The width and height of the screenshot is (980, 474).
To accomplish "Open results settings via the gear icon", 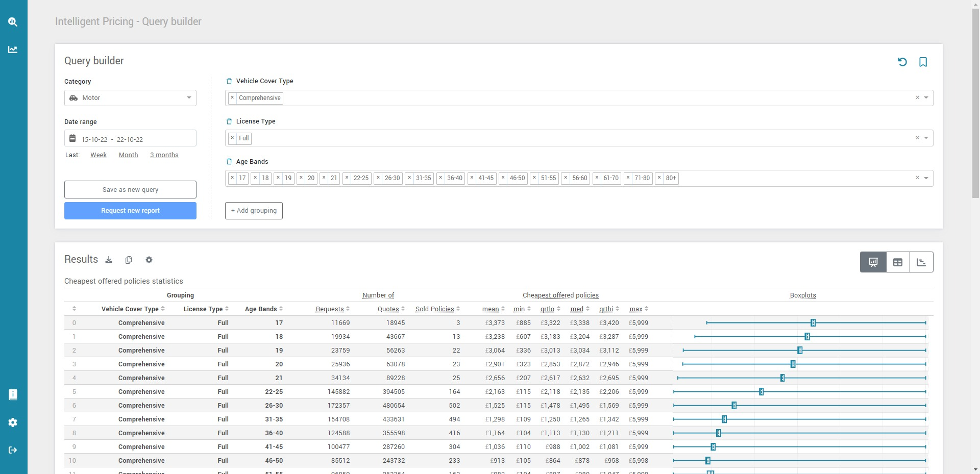I will coord(149,260).
